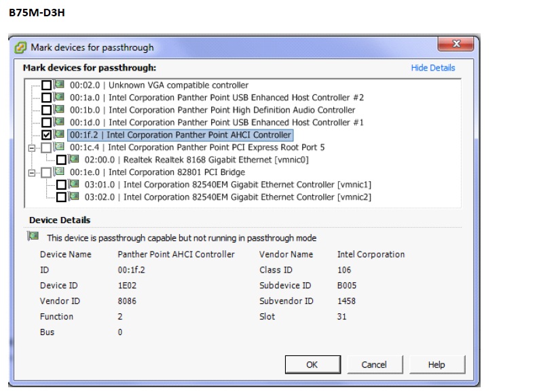Select the 00:1a.0 USB Enhanced Host Controller #2 row
This screenshot has width=556, height=392.
pyautogui.click(x=217, y=98)
